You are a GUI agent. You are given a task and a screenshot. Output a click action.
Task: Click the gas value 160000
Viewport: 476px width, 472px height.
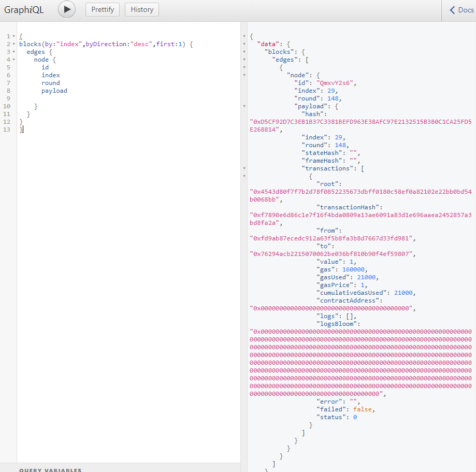click(x=353, y=269)
